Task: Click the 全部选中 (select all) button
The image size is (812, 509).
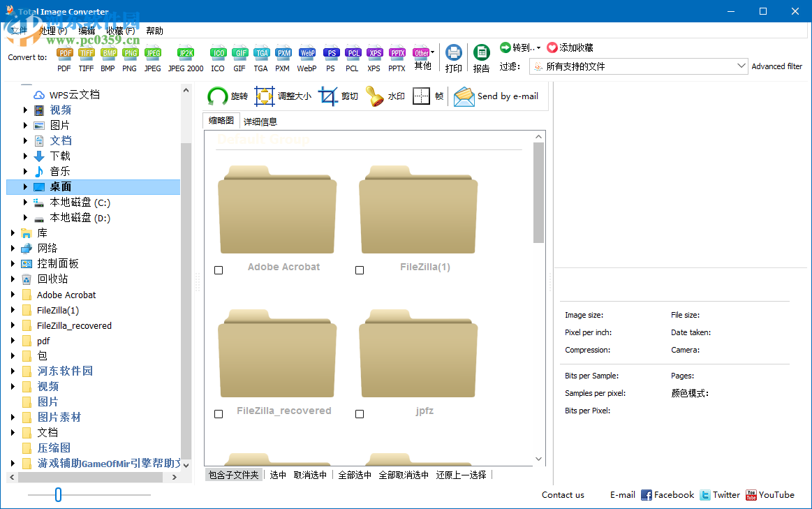Action: click(x=355, y=475)
